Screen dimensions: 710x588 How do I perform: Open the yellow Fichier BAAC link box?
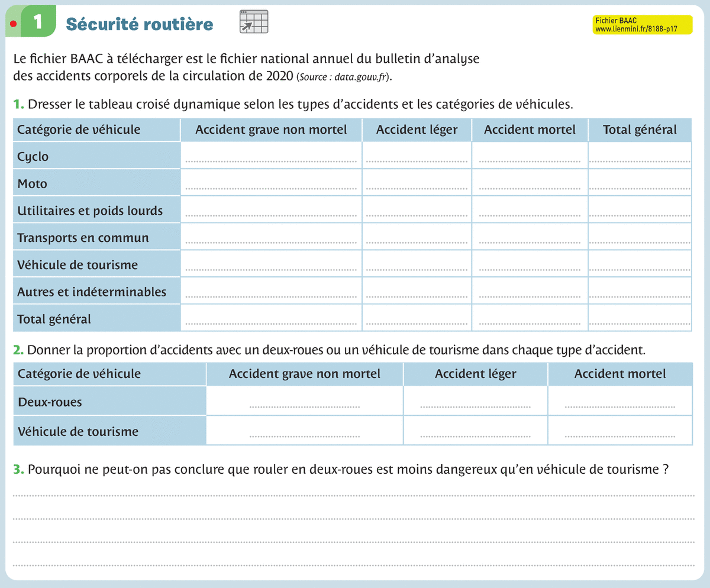(x=642, y=24)
